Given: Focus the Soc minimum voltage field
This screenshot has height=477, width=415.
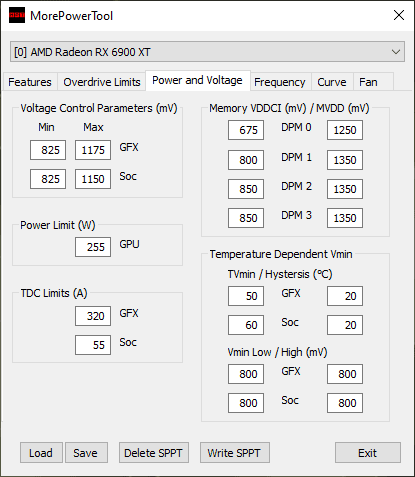Looking at the screenshot, I should pyautogui.click(x=48, y=179).
